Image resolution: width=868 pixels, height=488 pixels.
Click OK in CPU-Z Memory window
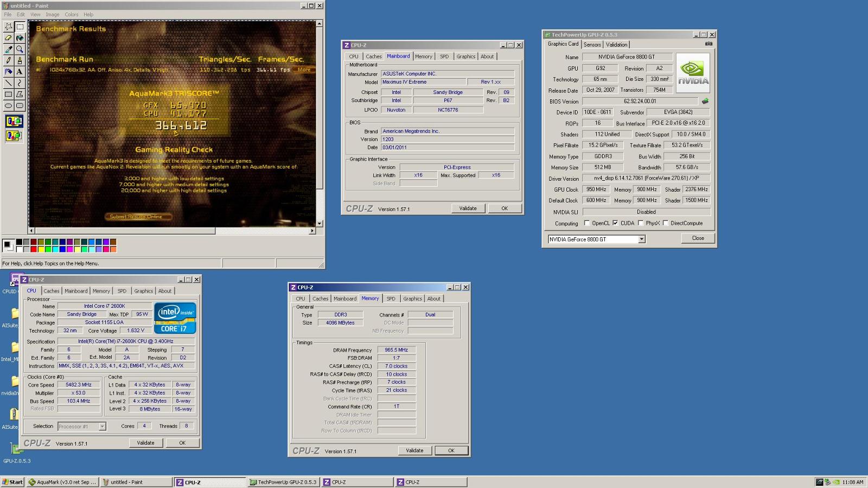tap(451, 451)
